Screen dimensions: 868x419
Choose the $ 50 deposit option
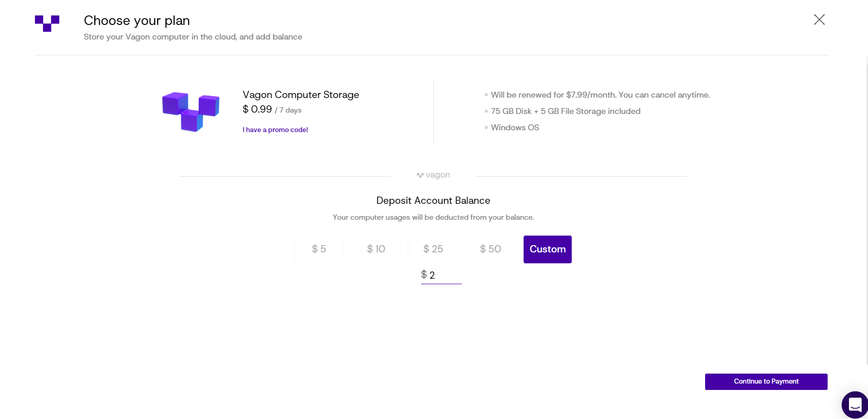pyautogui.click(x=490, y=249)
